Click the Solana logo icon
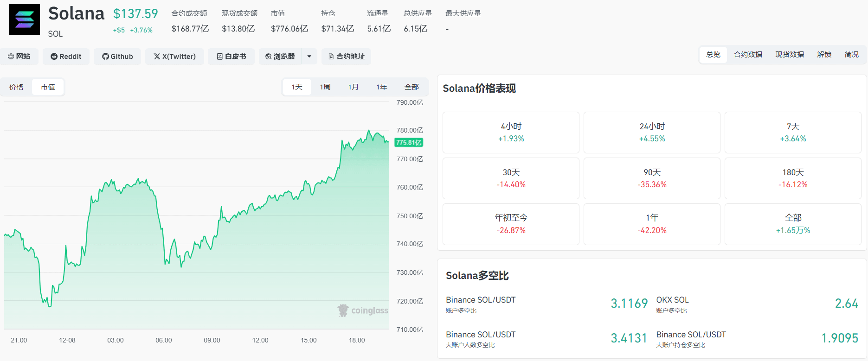This screenshot has width=868, height=361. click(25, 19)
